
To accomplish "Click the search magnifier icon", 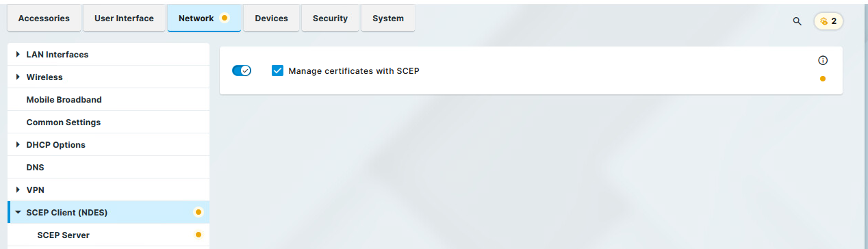I will point(797,21).
